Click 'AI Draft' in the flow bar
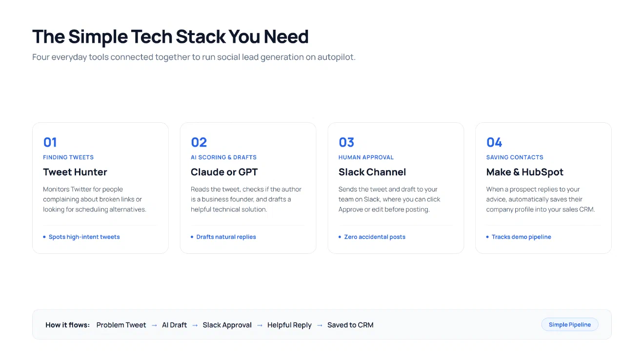Screen dimensions: 644x362 coord(175,325)
